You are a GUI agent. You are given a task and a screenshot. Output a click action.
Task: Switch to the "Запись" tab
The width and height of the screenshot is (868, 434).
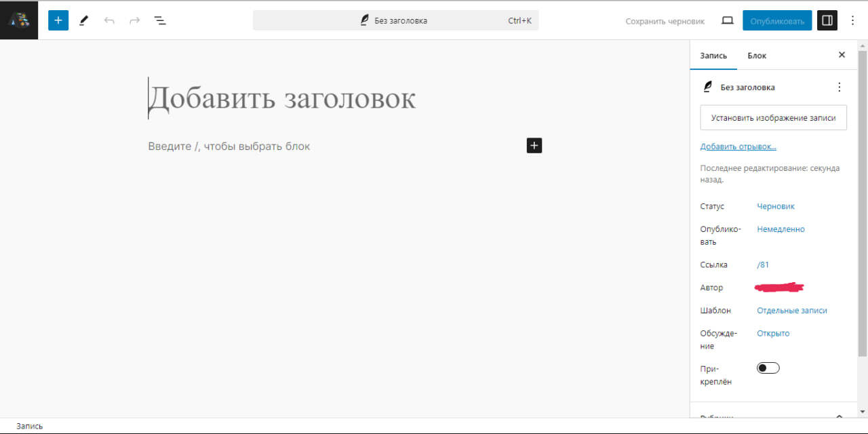point(713,56)
